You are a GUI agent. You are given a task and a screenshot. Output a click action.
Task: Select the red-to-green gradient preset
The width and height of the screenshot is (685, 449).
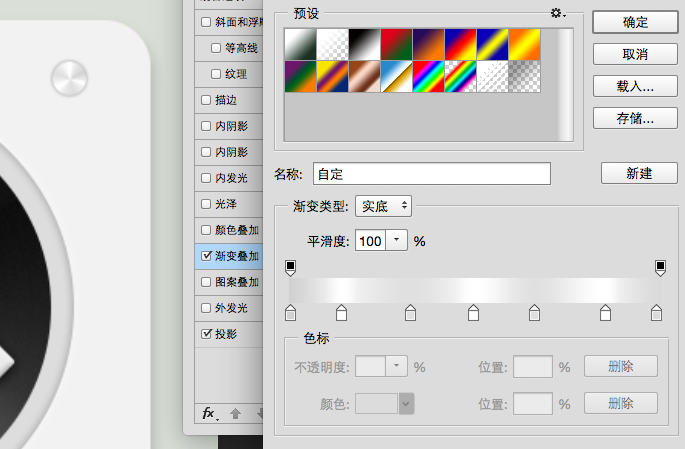[x=397, y=45]
